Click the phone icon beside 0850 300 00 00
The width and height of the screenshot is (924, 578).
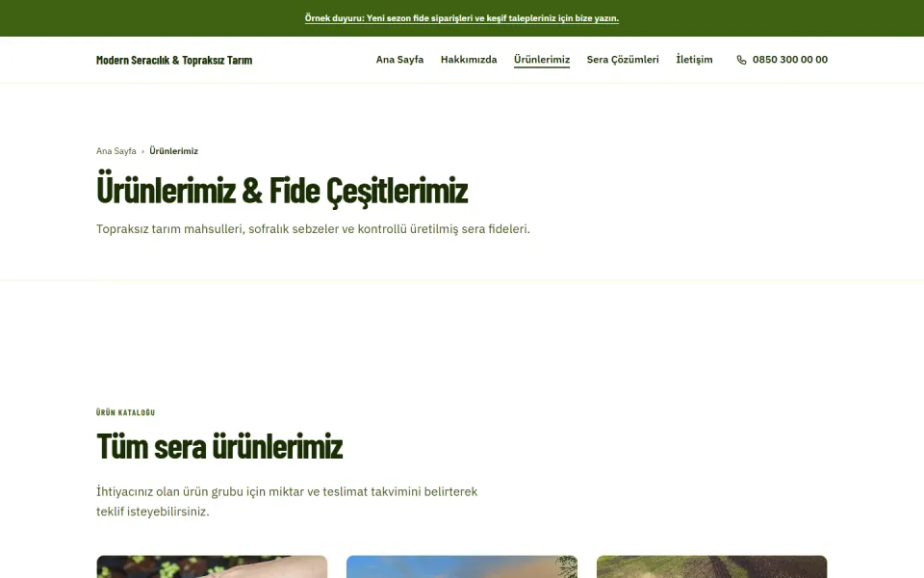[741, 60]
